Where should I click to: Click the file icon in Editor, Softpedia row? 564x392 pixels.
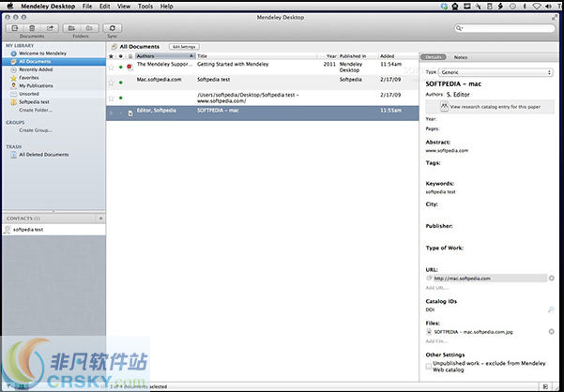point(130,113)
